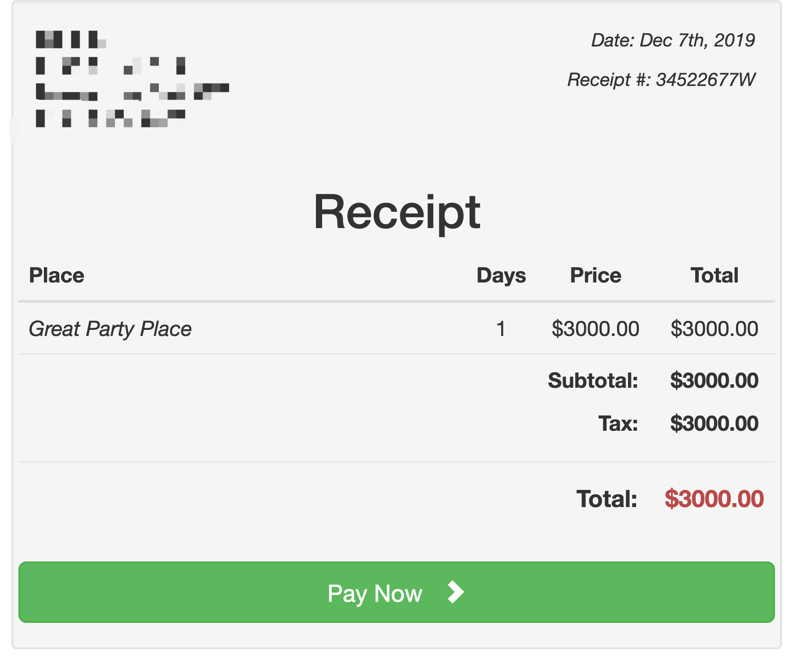Click the bold Total: label near the bottom
The width and height of the screenshot is (811, 672).
pyautogui.click(x=606, y=499)
